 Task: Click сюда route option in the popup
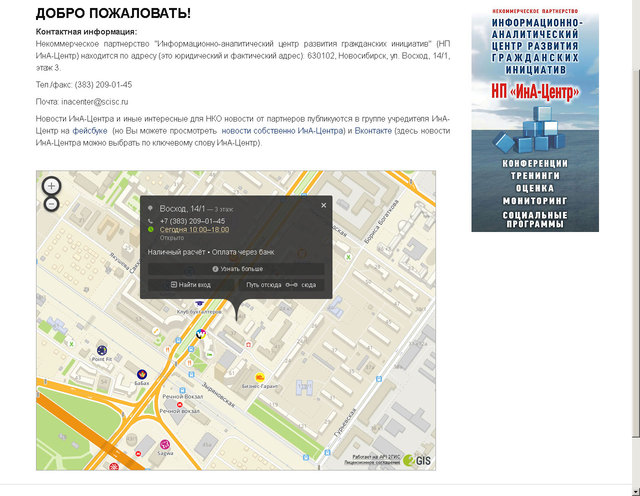pos(309,285)
